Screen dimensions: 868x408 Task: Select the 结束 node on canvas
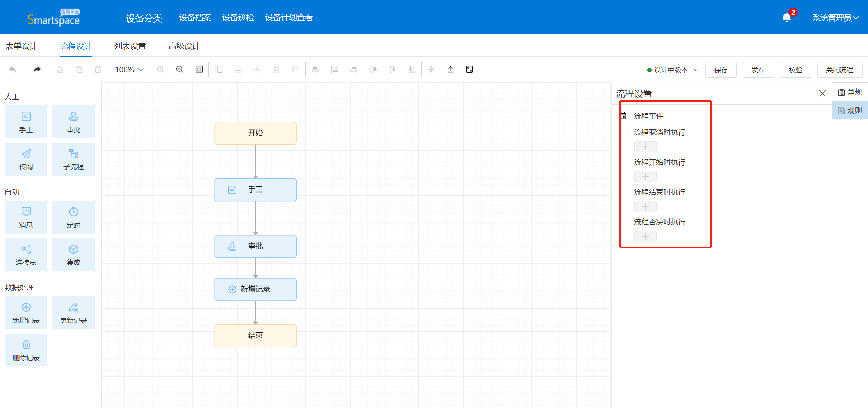[255, 336]
